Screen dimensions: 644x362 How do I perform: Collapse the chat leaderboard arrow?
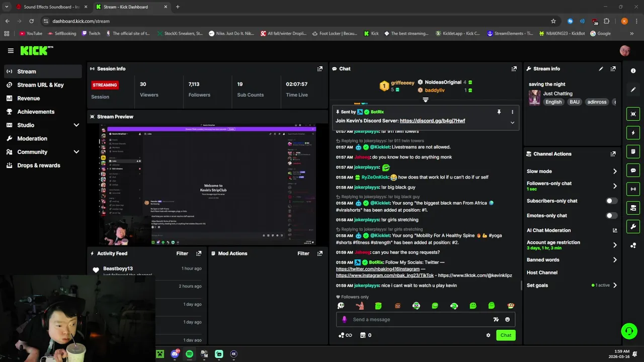tap(426, 100)
